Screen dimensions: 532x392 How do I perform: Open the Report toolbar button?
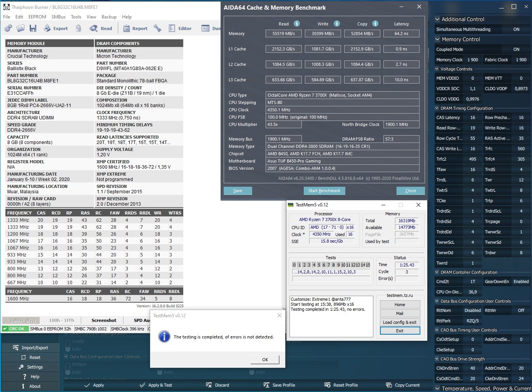pos(135,28)
